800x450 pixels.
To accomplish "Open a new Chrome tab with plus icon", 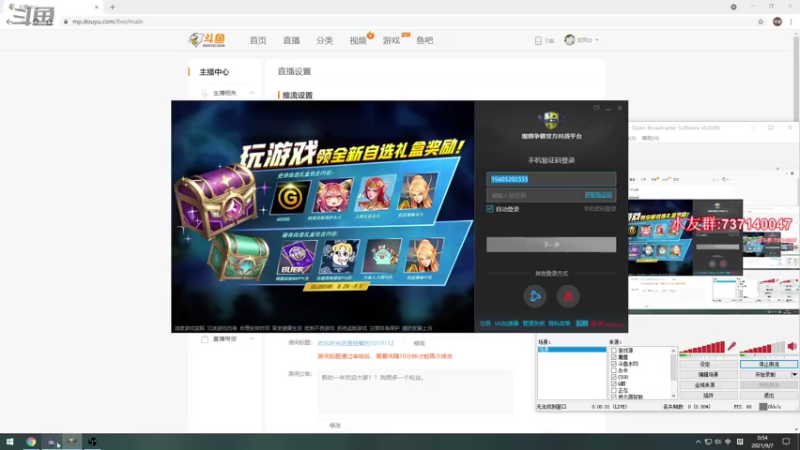I will [x=112, y=7].
